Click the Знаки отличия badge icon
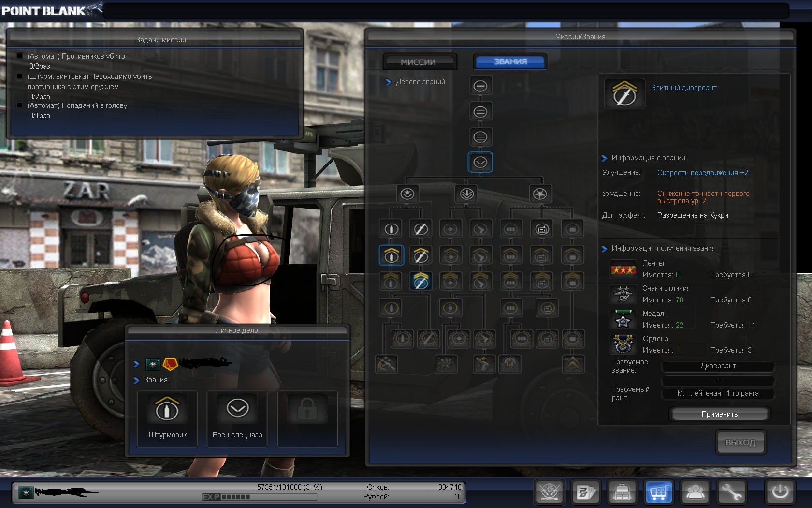 tap(623, 294)
